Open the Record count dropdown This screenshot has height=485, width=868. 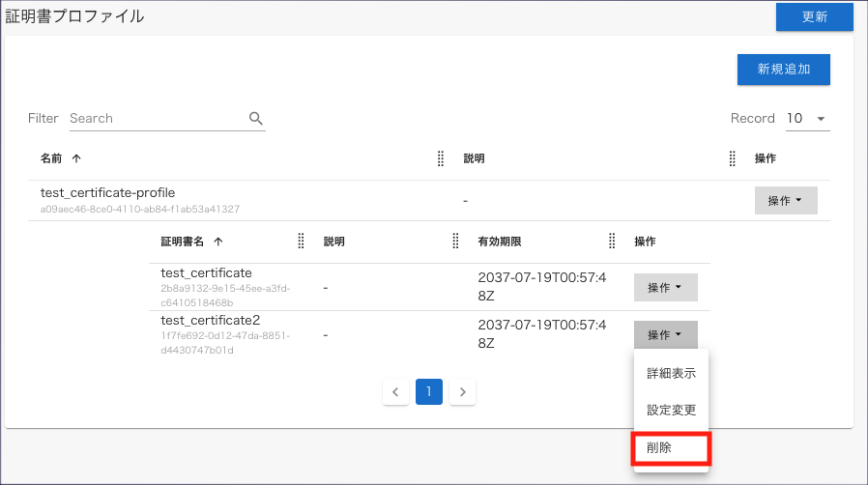pyautogui.click(x=808, y=118)
